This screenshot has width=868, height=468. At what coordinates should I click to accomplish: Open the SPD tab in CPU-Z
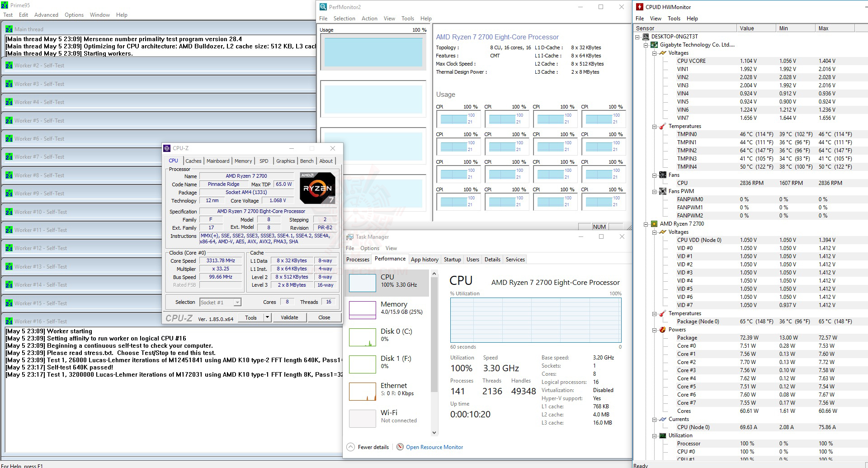[x=264, y=161]
